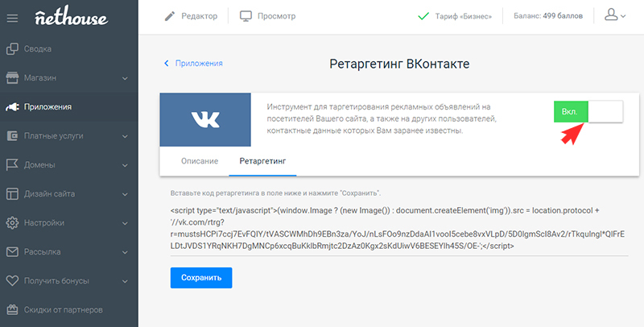Expand the Рассылка chevron
The height and width of the screenshot is (327, 644).
point(126,252)
